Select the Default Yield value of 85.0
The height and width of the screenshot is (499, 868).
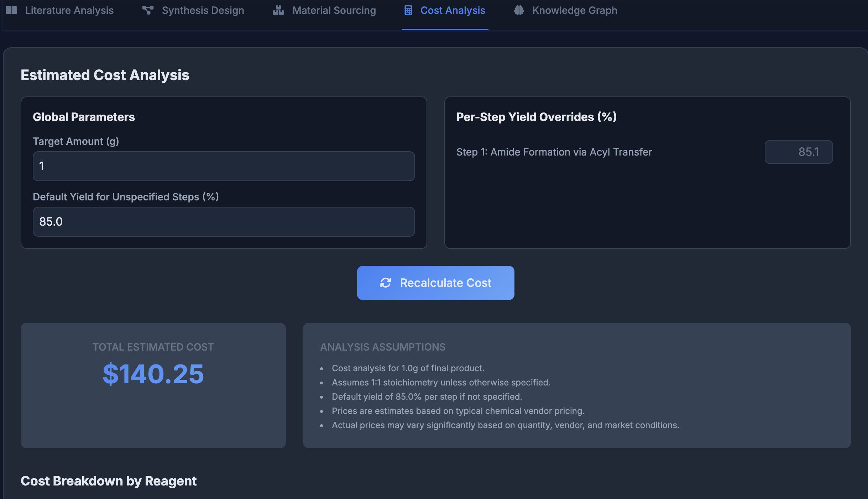[x=224, y=221]
